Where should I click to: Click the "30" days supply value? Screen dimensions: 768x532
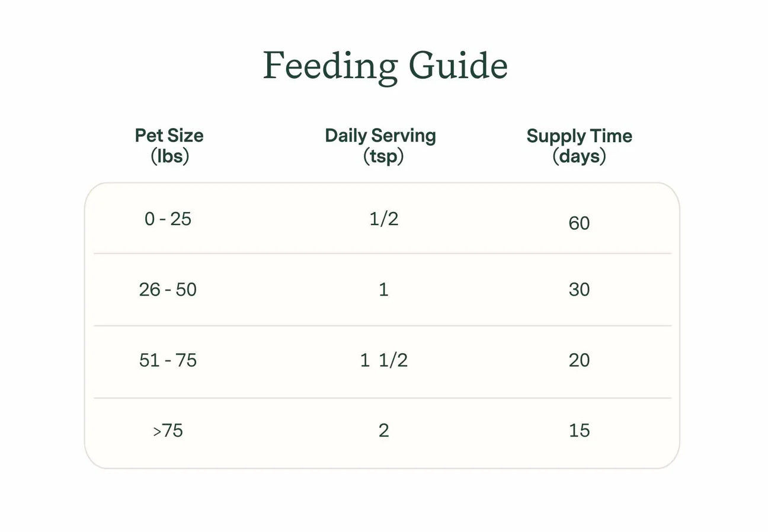579,290
